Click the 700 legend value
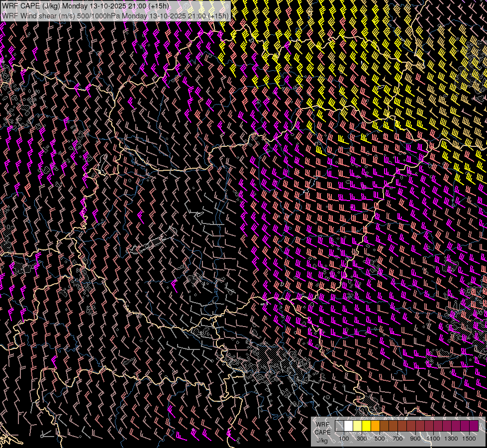 pos(397,439)
